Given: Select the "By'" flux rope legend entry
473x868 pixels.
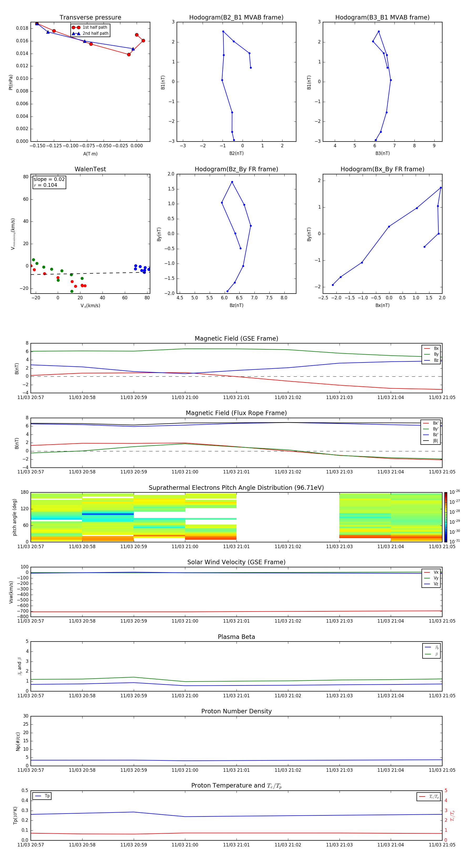Looking at the screenshot, I should 431,429.
